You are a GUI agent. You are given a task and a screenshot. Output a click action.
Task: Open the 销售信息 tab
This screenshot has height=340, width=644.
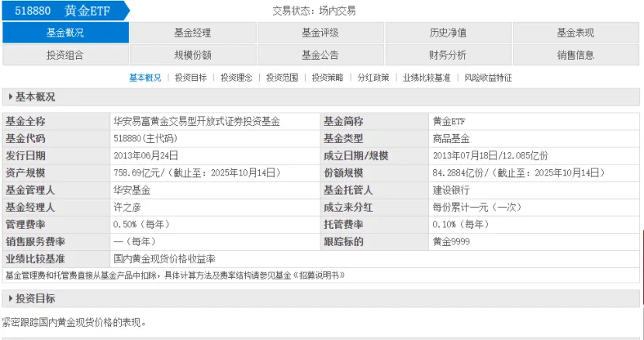pyautogui.click(x=575, y=55)
